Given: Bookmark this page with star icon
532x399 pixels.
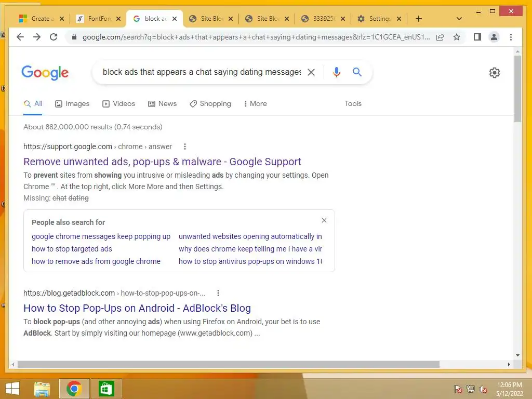Looking at the screenshot, I should pos(457,37).
